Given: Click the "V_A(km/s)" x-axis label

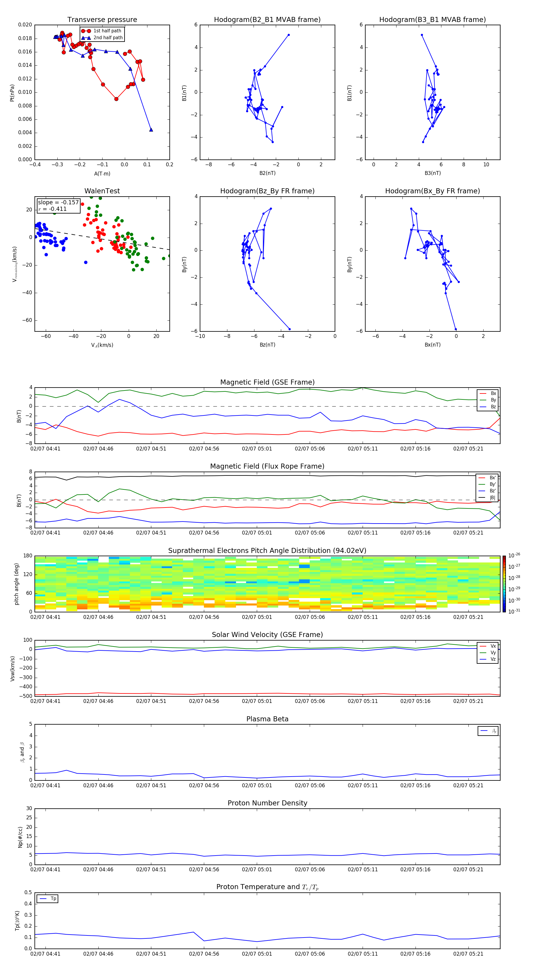Looking at the screenshot, I should (102, 345).
